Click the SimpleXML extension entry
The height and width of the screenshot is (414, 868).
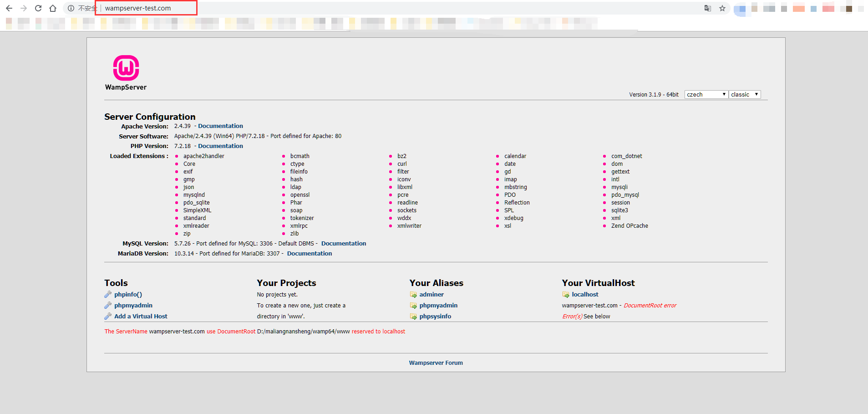197,210
